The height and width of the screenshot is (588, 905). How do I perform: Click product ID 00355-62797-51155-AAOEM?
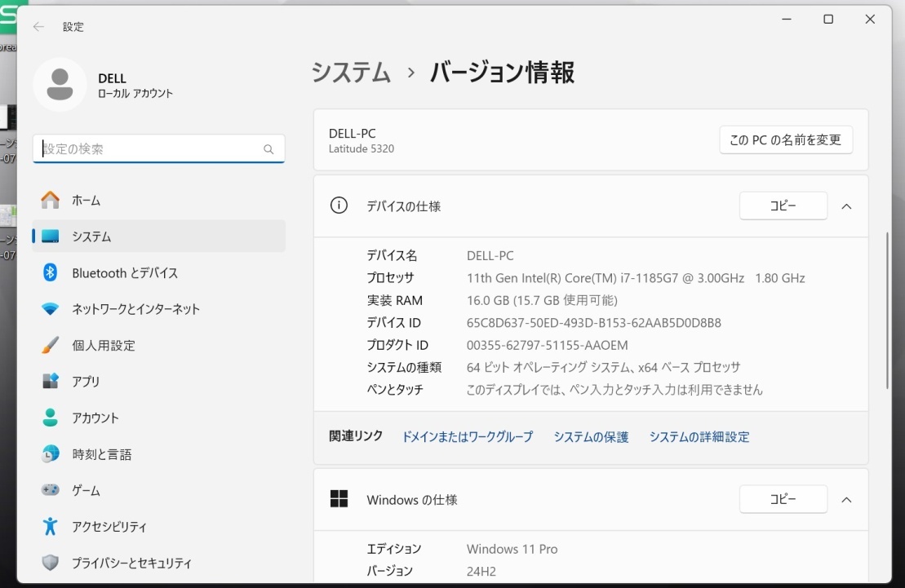547,345
